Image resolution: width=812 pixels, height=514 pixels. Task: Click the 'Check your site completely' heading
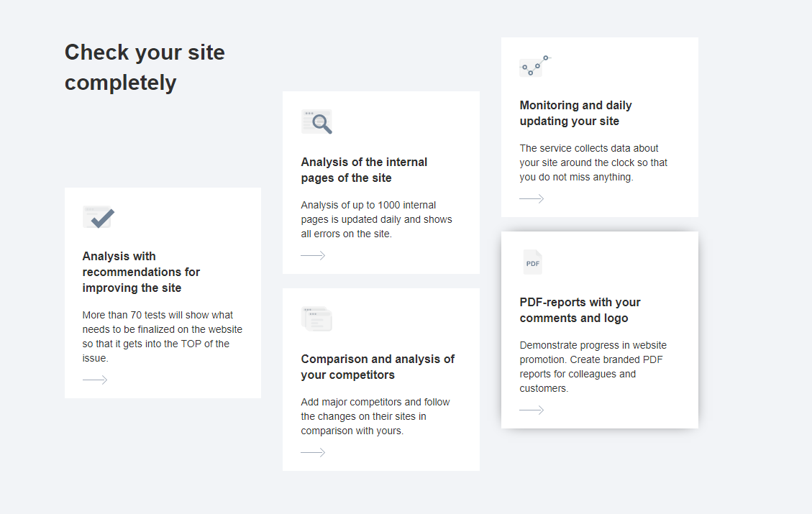[145, 67]
